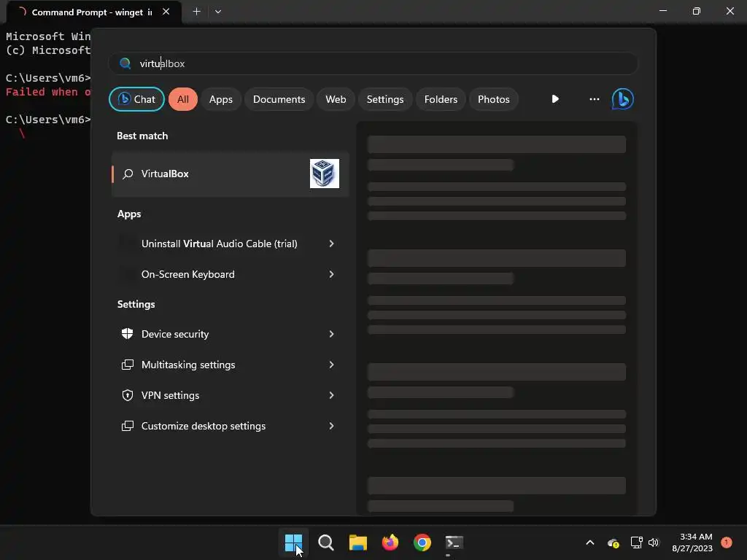Expand Customize desktop settings chevron

point(332,426)
